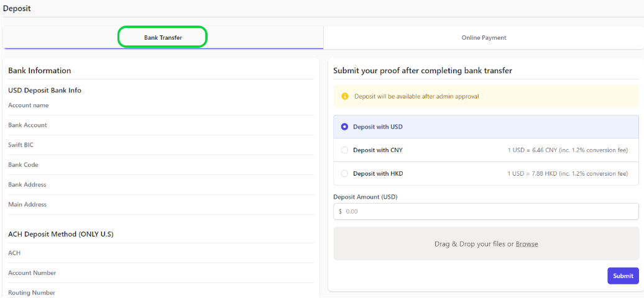Select the Deposit with CNY radio button
The image size is (644, 298).
[x=344, y=150]
